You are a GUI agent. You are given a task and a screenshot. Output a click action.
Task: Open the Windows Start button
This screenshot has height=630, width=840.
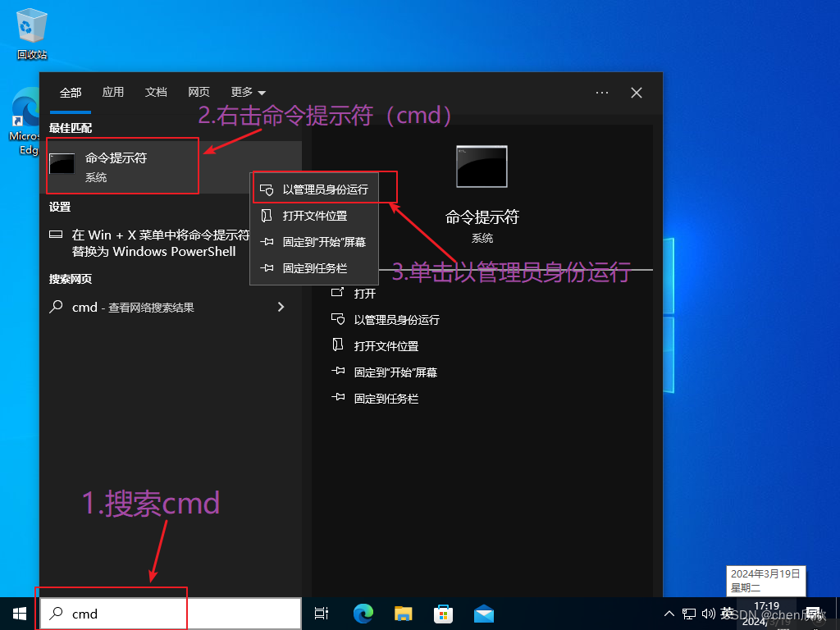tap(20, 614)
